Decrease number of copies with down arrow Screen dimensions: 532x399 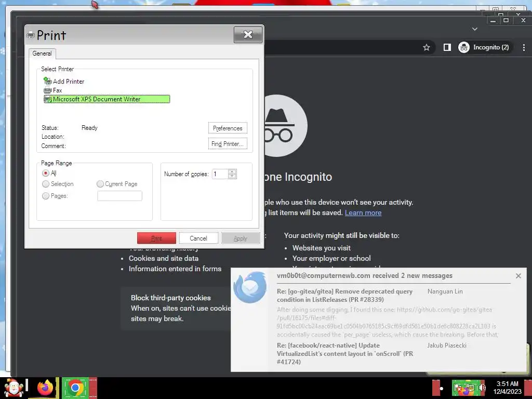click(232, 177)
